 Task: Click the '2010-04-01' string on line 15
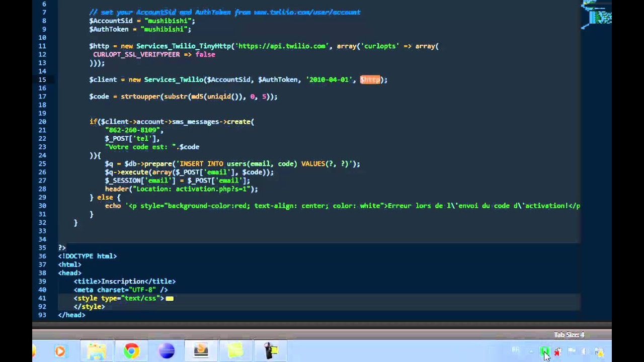click(x=329, y=79)
